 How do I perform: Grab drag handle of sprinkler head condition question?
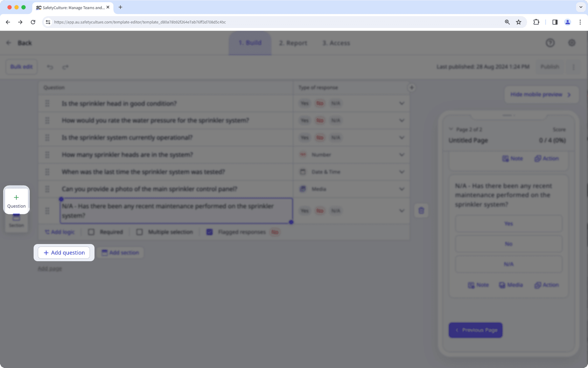click(x=47, y=103)
